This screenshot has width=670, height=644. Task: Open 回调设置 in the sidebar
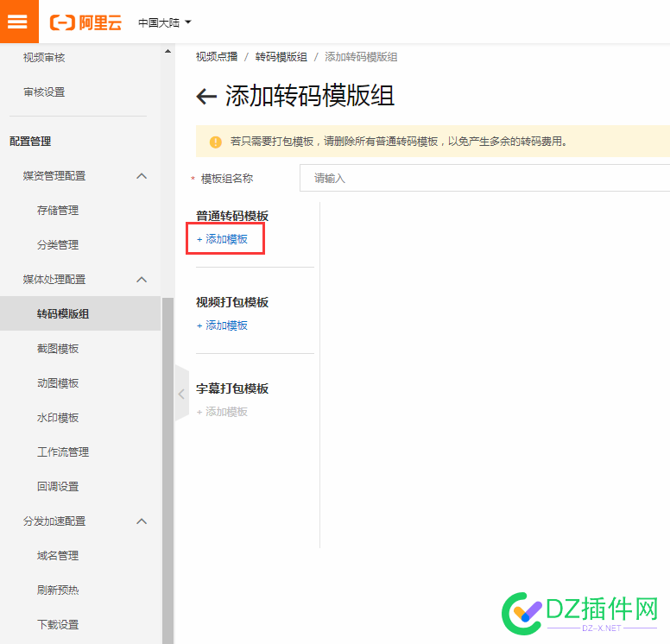point(58,487)
